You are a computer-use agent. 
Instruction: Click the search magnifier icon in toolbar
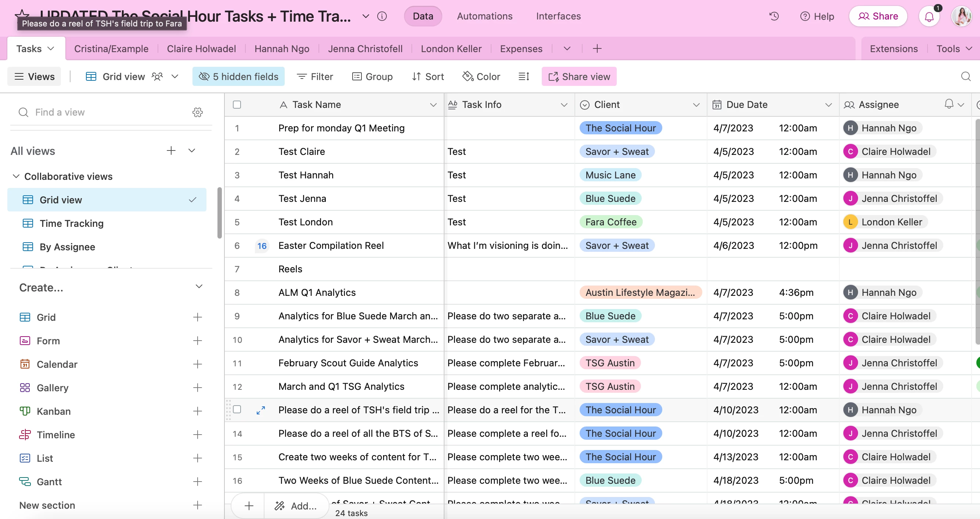pos(965,76)
